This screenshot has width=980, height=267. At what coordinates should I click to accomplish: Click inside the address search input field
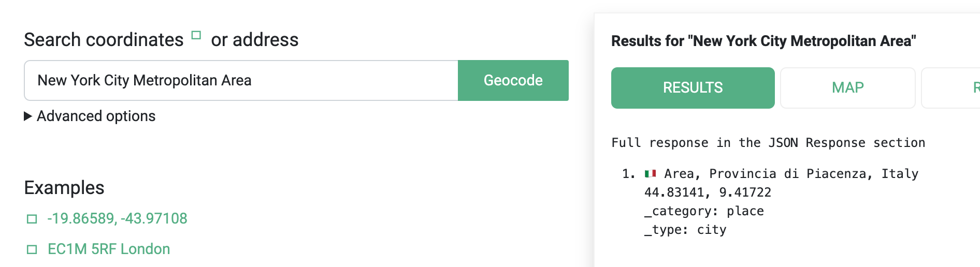pos(241,80)
